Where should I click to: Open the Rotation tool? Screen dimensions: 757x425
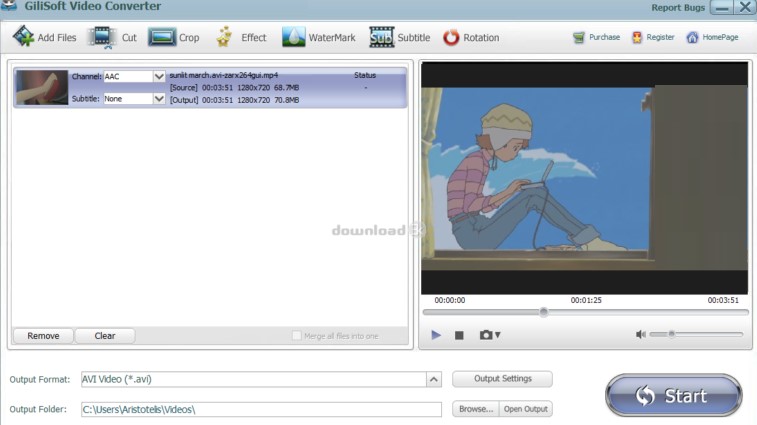[x=471, y=37]
